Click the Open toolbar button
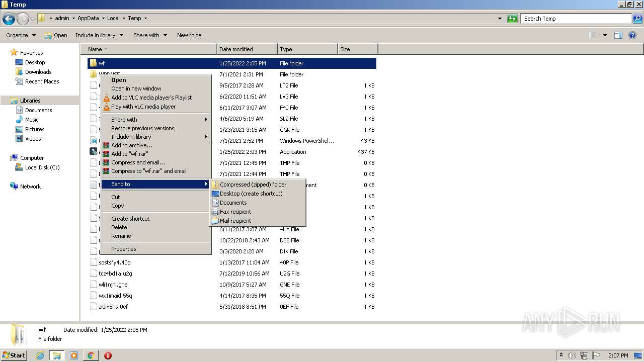Viewport: 644px width, 362px height. 56,35
